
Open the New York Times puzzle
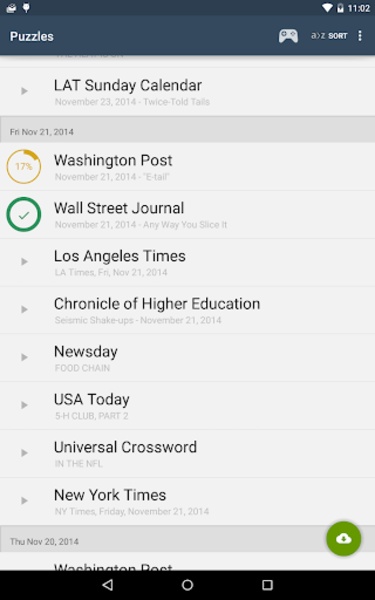coord(188,501)
